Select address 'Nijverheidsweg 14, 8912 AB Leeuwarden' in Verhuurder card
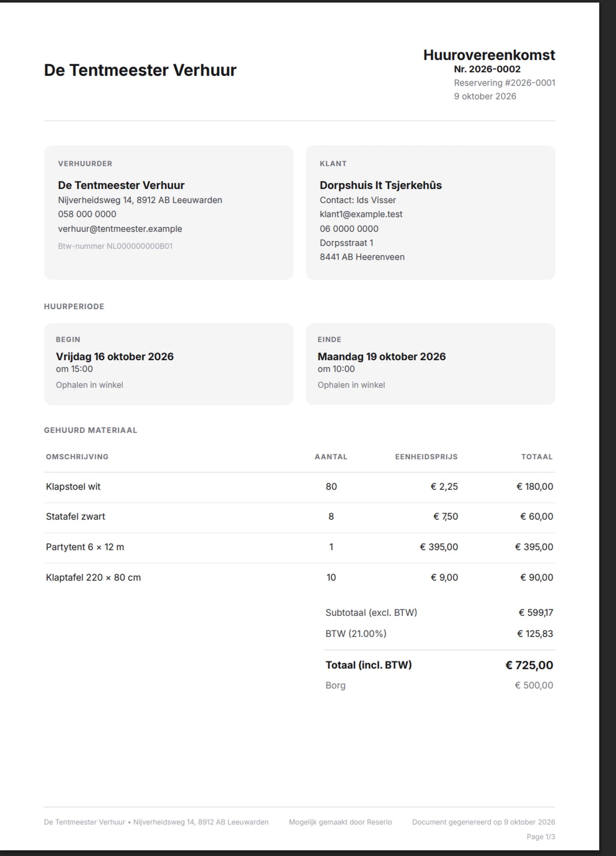The height and width of the screenshot is (856, 616). [140, 200]
